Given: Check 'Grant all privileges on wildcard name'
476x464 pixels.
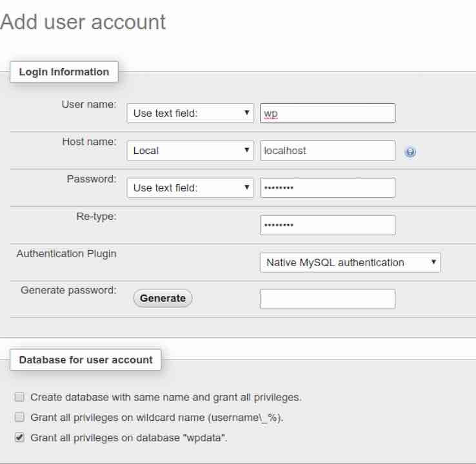Looking at the screenshot, I should [x=19, y=418].
